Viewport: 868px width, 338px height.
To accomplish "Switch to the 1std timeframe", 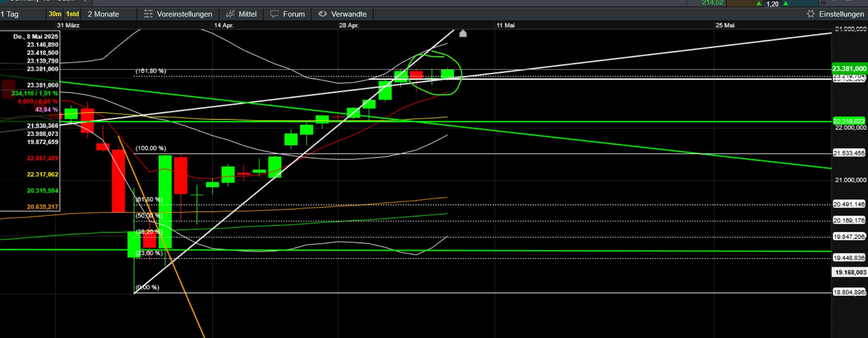I will (x=73, y=14).
